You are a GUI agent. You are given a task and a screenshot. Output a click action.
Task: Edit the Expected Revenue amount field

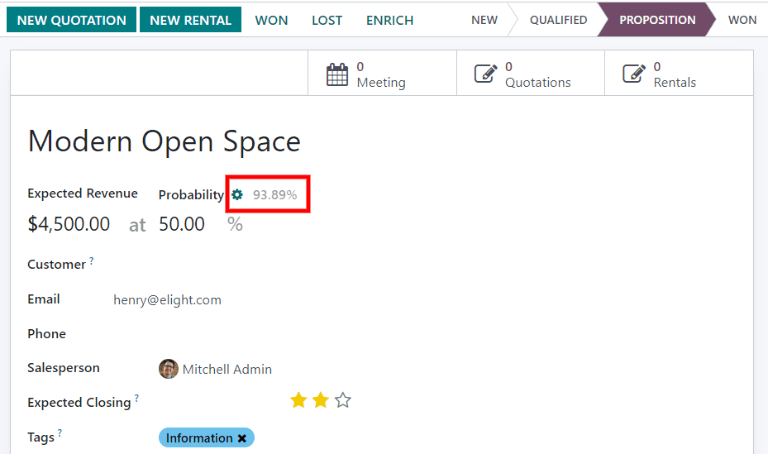[69, 224]
